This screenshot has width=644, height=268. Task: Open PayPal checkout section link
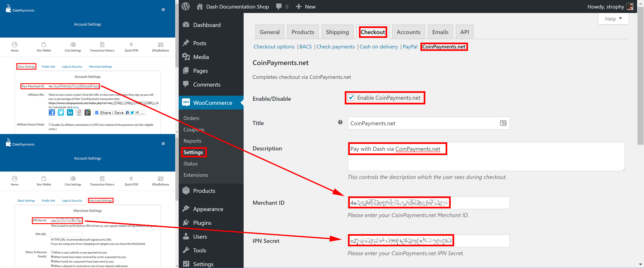pyautogui.click(x=410, y=47)
